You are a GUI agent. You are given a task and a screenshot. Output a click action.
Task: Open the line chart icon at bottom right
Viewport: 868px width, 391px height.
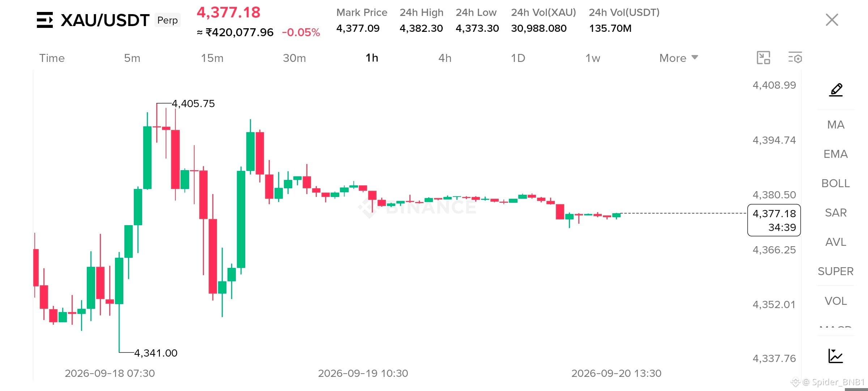point(836,356)
